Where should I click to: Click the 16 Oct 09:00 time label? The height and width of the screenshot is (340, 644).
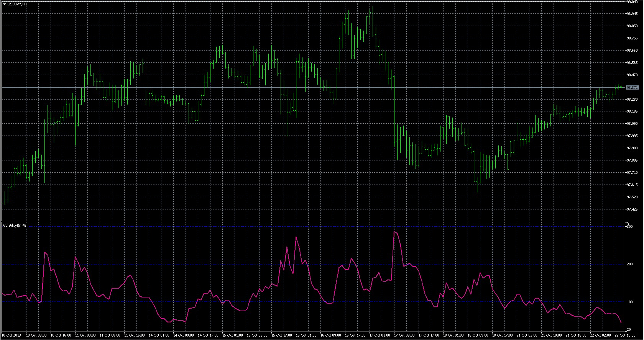click(331, 335)
